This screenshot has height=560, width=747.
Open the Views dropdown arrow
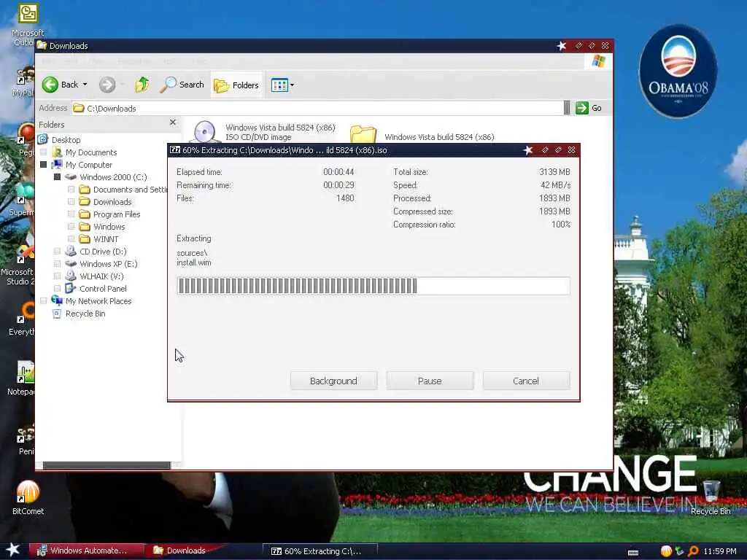pos(292,85)
